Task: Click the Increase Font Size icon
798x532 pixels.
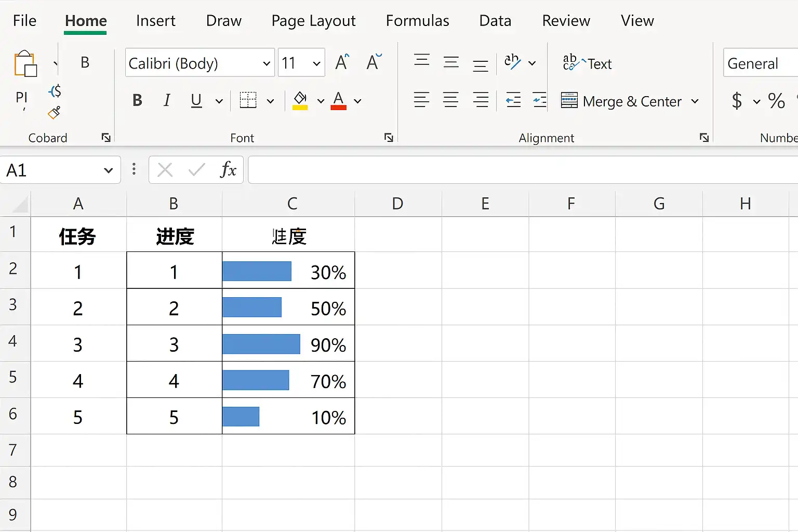Action: pyautogui.click(x=342, y=63)
